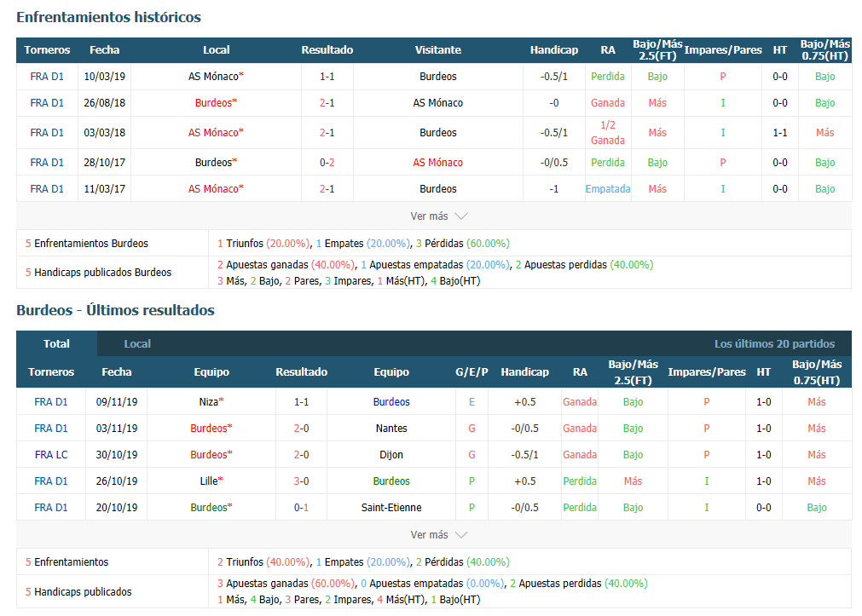Viewport: 862px width, 616px height.
Task: Open 'Los últimos 20 partidos' selector
Action: pyautogui.click(x=774, y=344)
